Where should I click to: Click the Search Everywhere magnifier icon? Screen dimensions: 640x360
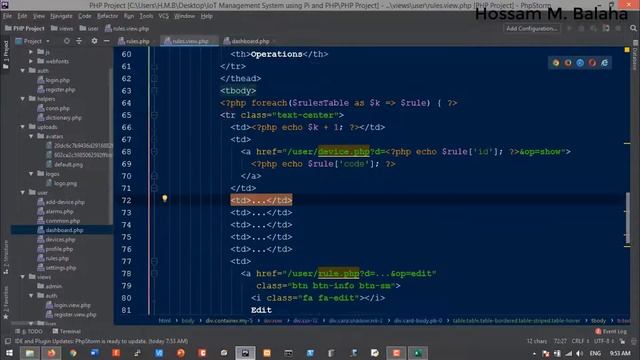point(633,28)
